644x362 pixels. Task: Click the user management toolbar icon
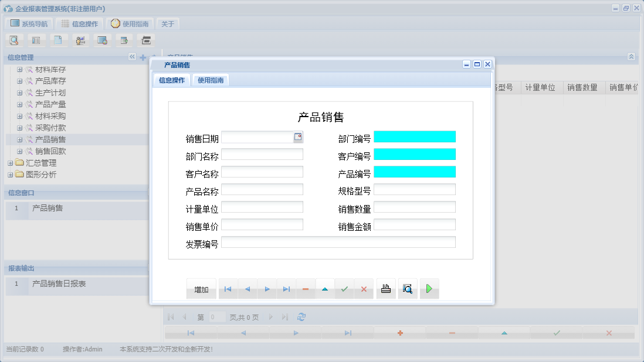[80, 40]
